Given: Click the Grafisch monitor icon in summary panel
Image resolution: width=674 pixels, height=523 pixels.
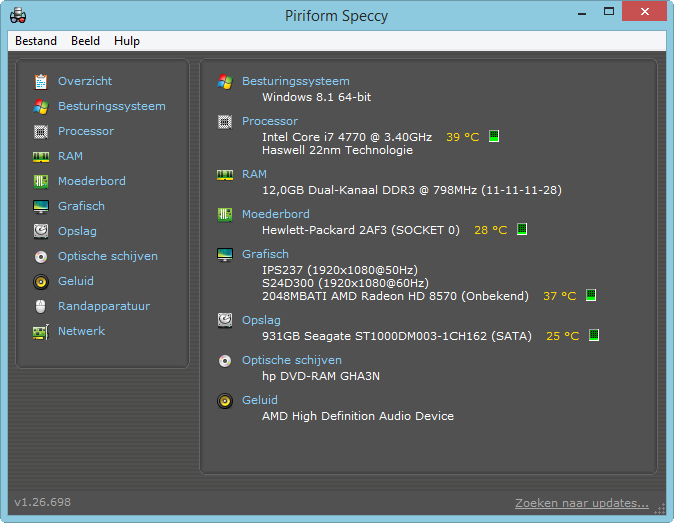Looking at the screenshot, I should point(225,254).
